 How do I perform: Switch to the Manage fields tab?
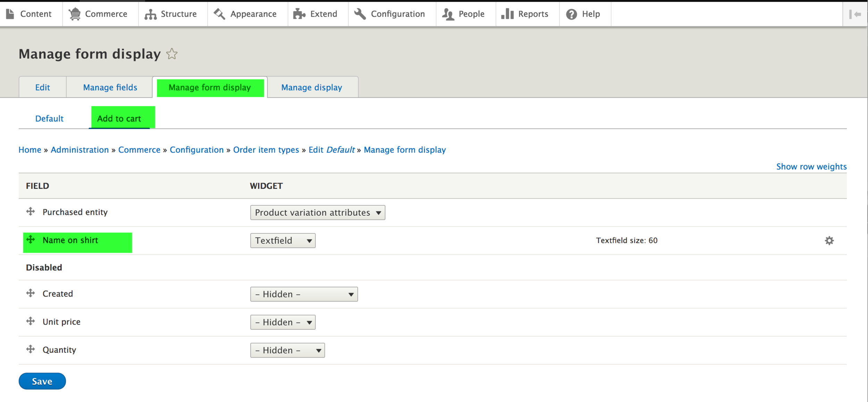click(x=110, y=87)
